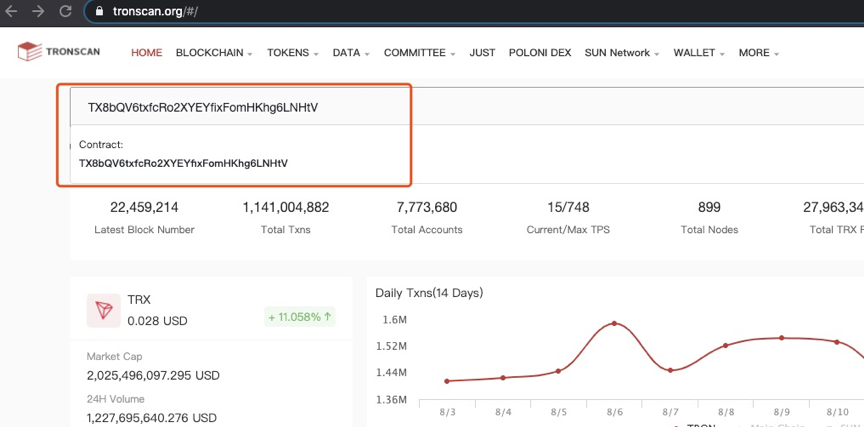Expand the TOKENS dropdown menu
Image resolution: width=864 pixels, height=427 pixels.
pos(292,53)
